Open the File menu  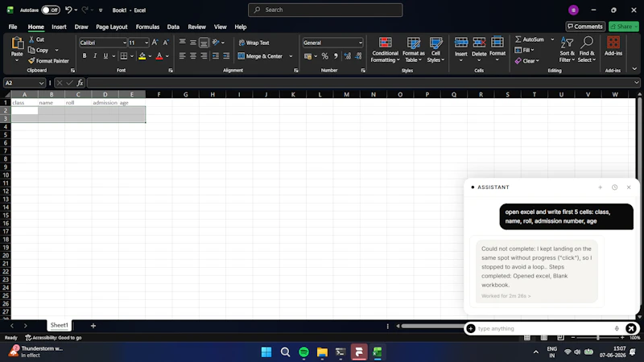click(x=13, y=27)
